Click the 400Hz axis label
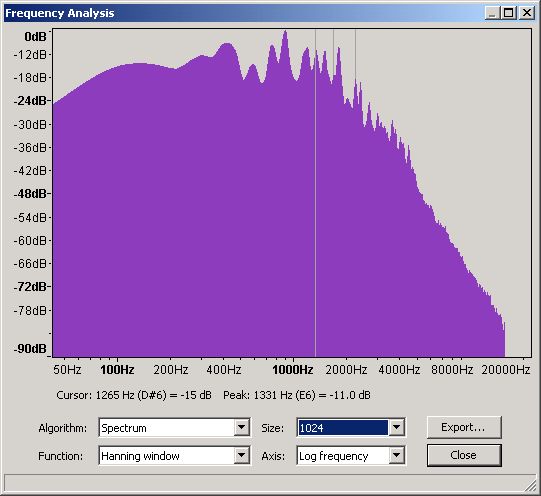541x496 pixels. (224, 370)
